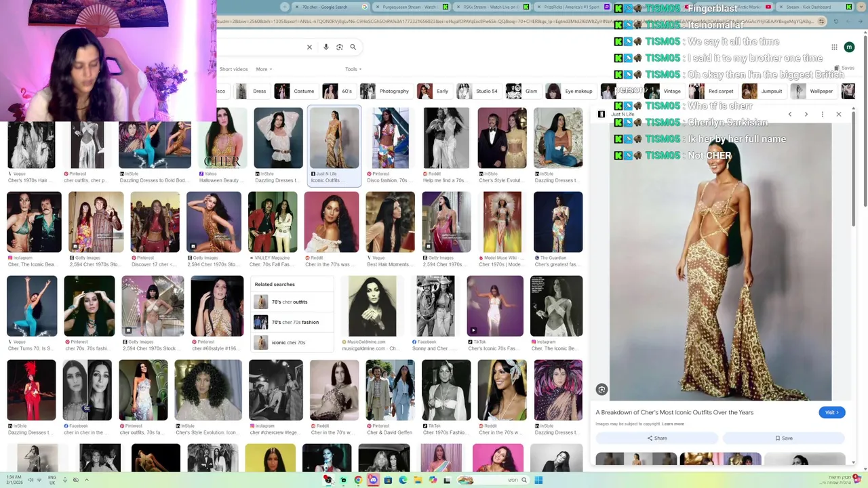Show hidden tray icons chevron

pos(86,480)
